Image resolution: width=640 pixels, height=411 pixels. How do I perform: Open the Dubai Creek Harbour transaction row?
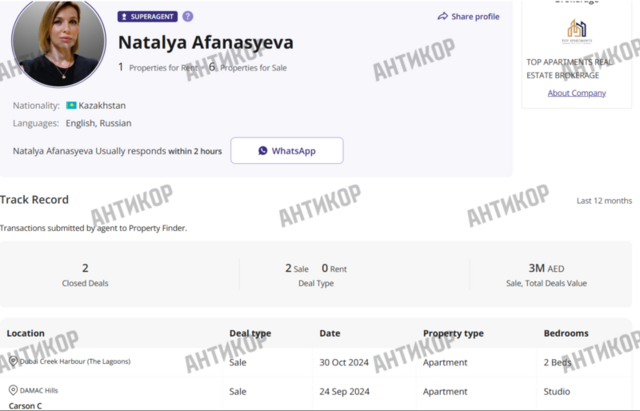click(x=316, y=362)
